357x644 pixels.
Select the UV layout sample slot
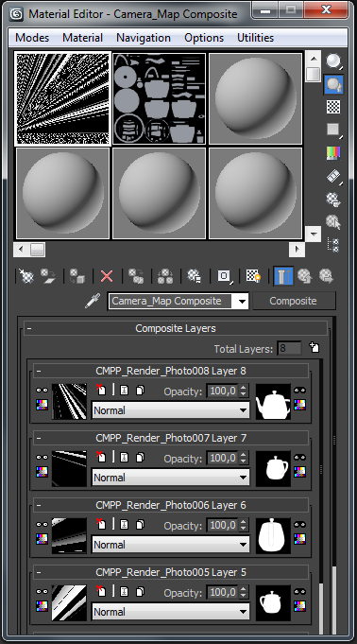pos(160,98)
